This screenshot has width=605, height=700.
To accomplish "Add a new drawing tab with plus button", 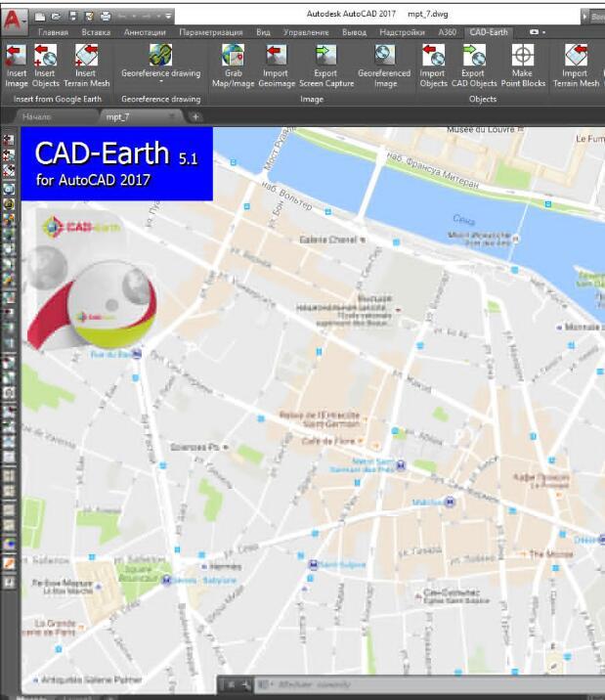I will (195, 116).
